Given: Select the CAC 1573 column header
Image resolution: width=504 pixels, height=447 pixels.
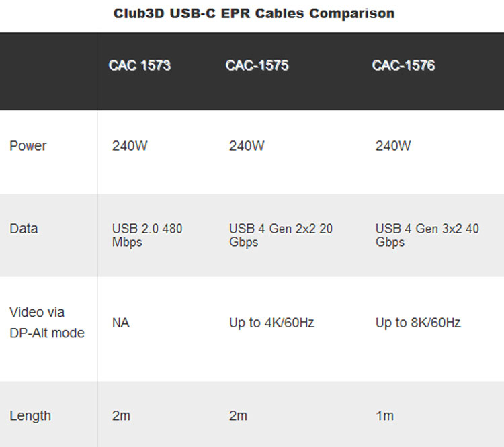Looking at the screenshot, I should pyautogui.click(x=140, y=65).
